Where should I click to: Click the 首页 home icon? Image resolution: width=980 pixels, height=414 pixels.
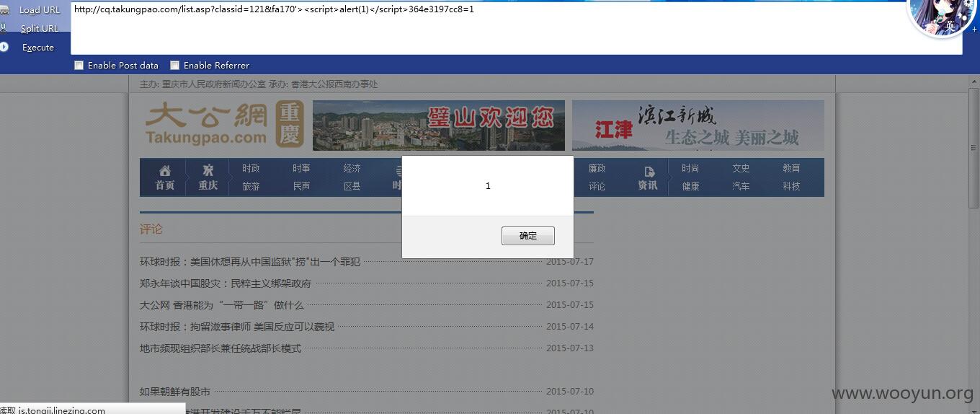click(165, 171)
